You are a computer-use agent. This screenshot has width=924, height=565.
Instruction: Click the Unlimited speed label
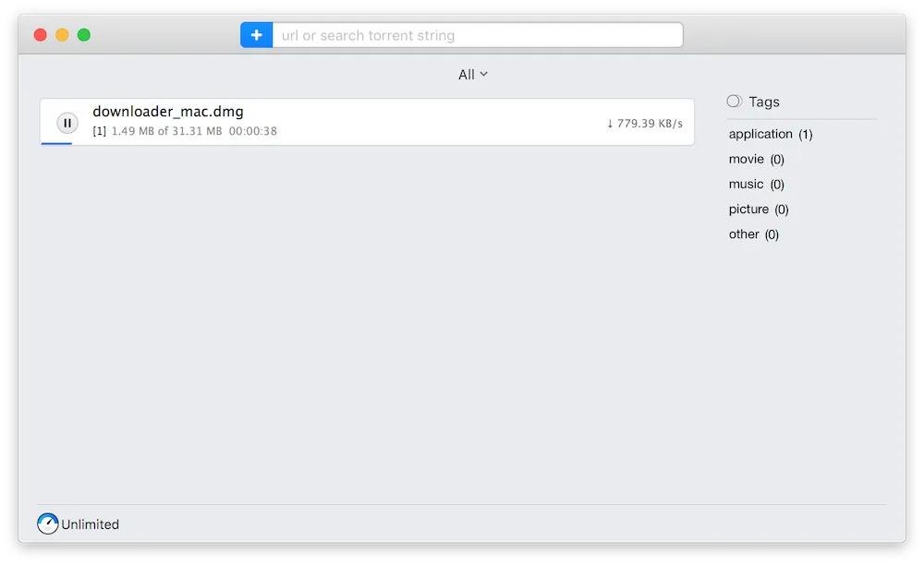pyautogui.click(x=91, y=524)
